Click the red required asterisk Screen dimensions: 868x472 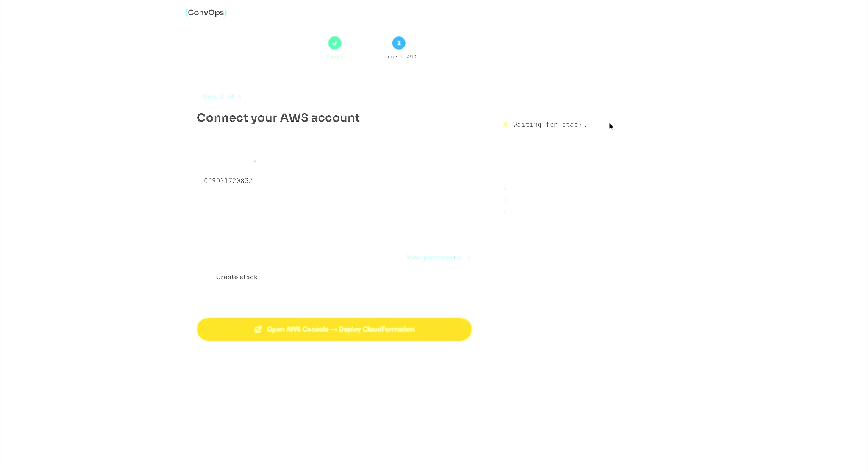(255, 161)
